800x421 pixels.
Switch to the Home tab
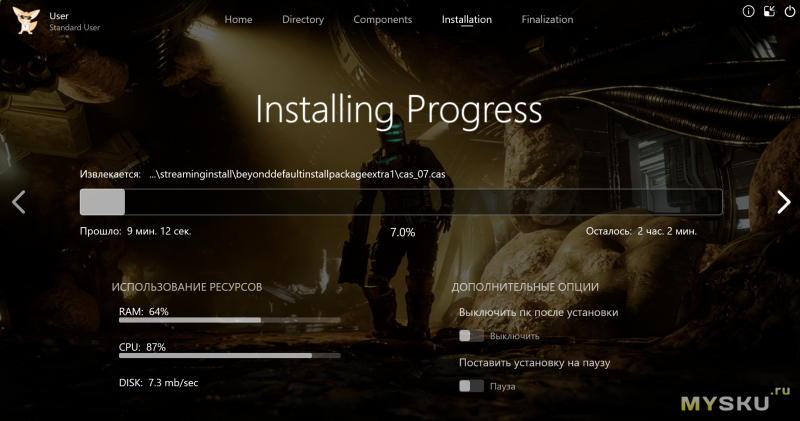tap(238, 19)
